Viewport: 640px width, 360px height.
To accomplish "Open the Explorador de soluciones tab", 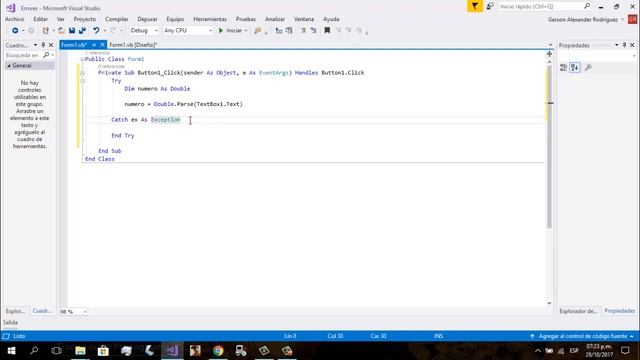I will [x=578, y=311].
